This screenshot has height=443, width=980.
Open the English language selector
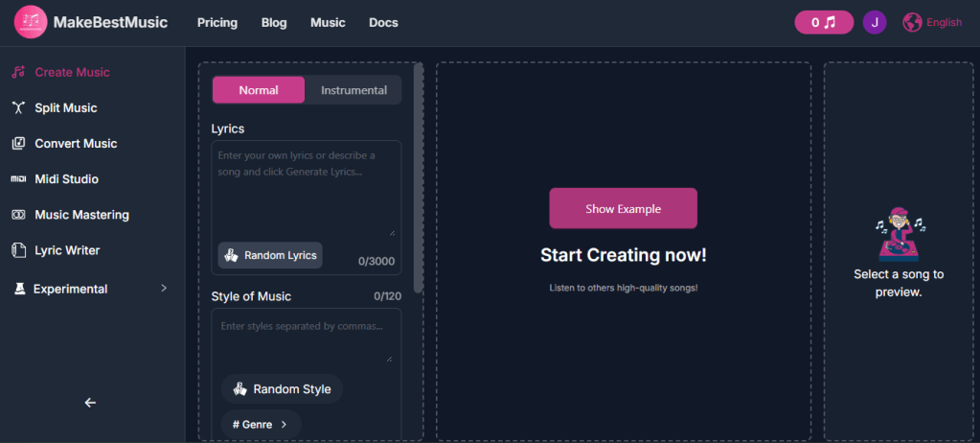point(944,22)
